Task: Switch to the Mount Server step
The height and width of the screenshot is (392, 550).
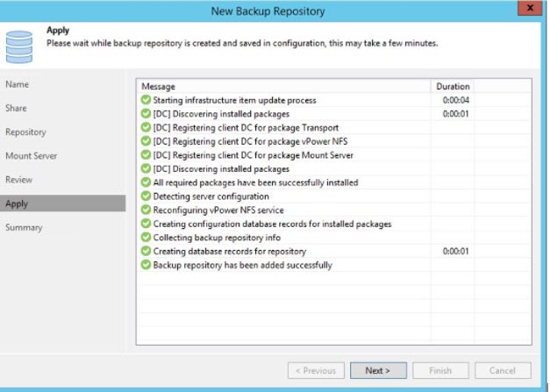Action: coord(31,155)
